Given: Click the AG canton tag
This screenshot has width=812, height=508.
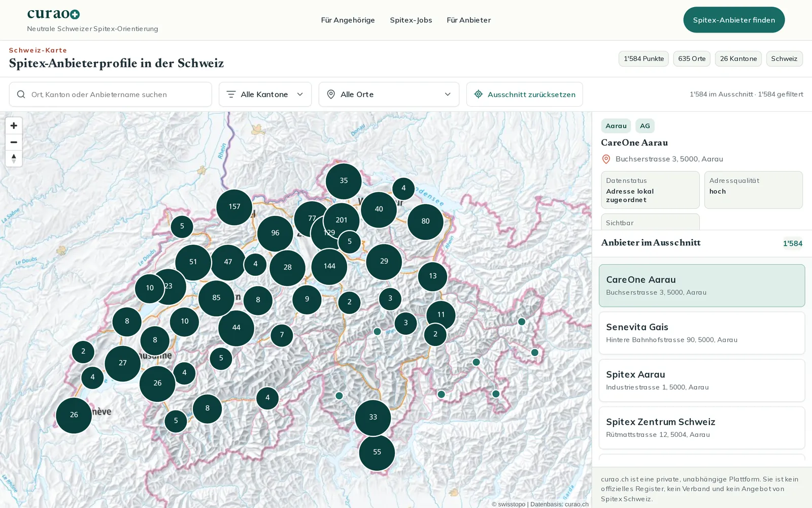Looking at the screenshot, I should [x=645, y=126].
